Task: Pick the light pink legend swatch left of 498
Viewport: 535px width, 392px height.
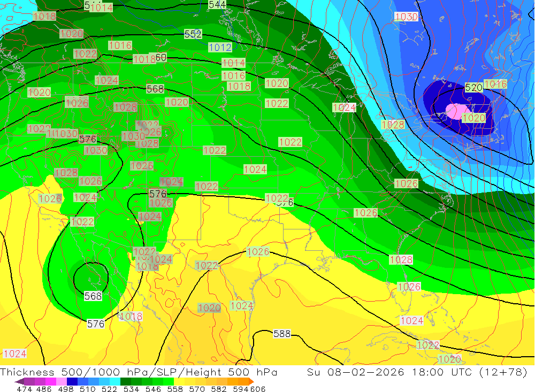Action: click(62, 381)
